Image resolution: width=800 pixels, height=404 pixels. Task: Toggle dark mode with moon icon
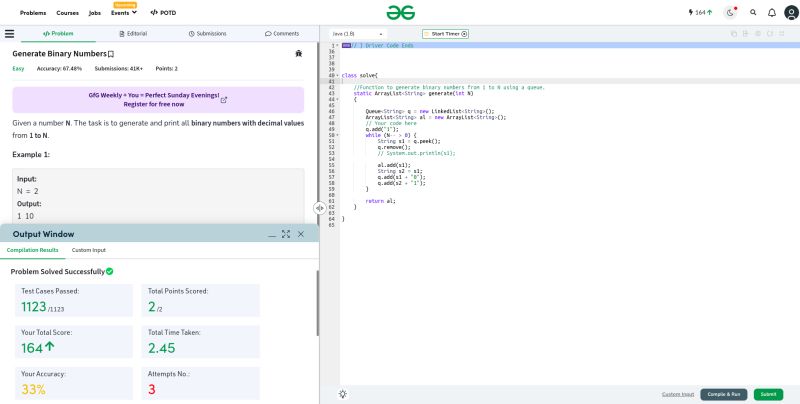(x=730, y=13)
